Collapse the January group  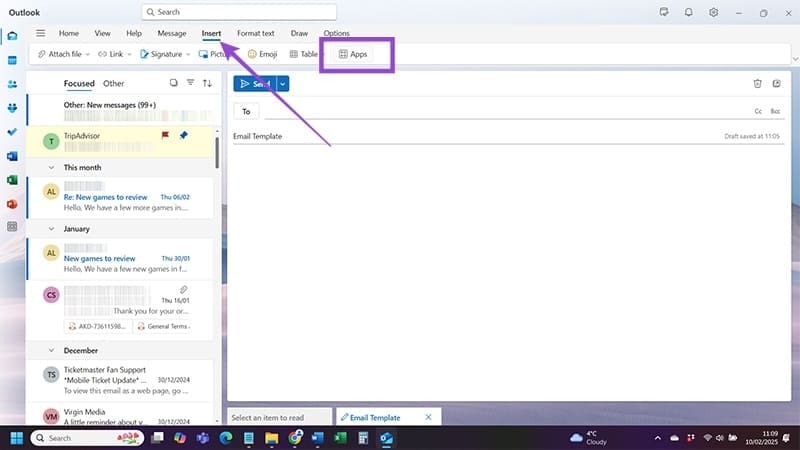pos(51,229)
